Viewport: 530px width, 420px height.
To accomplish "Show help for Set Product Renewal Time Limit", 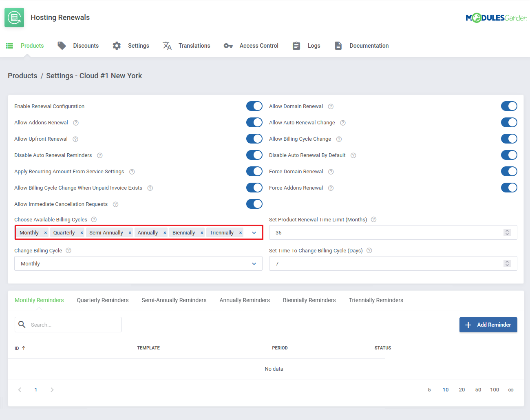I will click(x=374, y=219).
